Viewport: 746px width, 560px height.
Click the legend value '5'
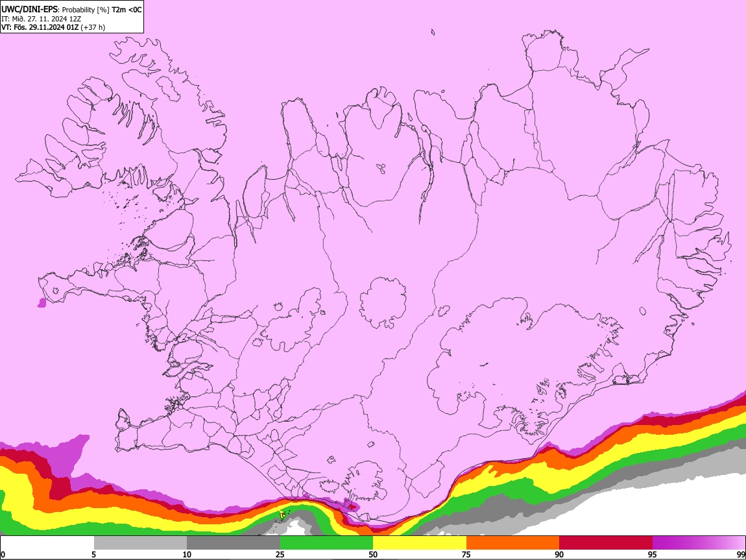tap(93, 554)
